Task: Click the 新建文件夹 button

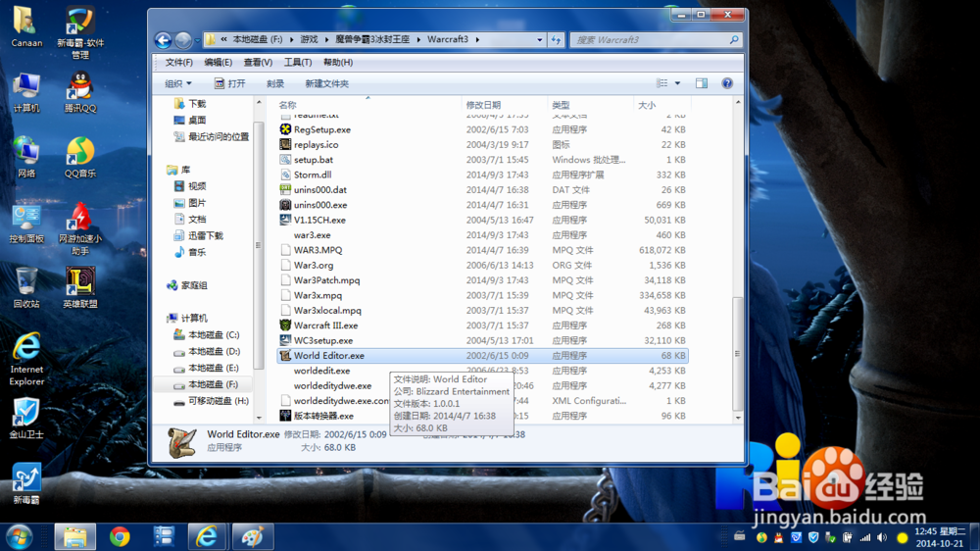Action: click(327, 83)
